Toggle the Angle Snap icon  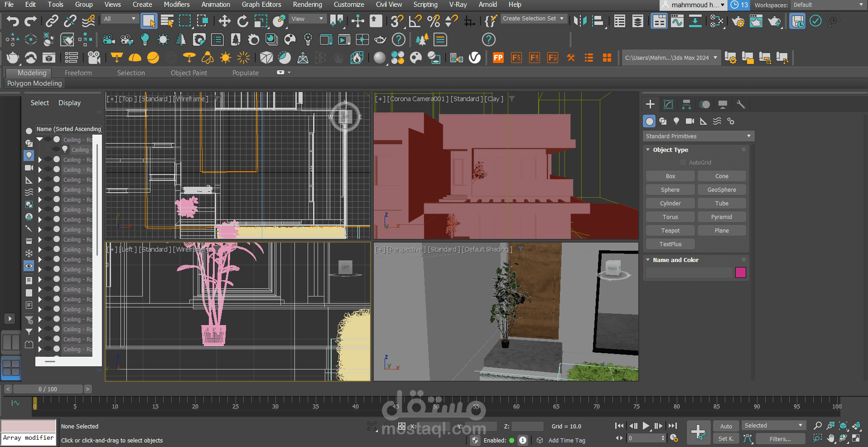[x=415, y=21]
